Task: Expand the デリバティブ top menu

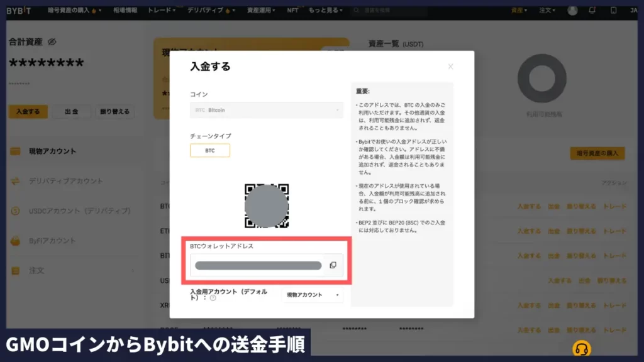Action: point(211,10)
